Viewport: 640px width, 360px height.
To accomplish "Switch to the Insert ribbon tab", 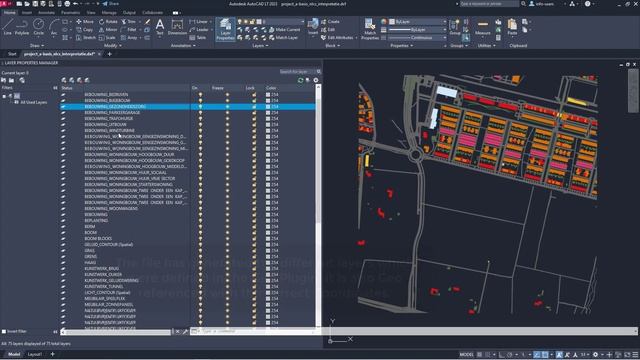I will click(27, 13).
